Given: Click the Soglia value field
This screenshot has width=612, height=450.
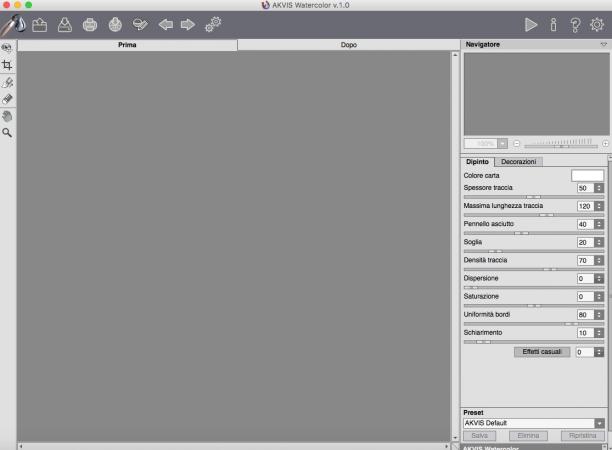Looking at the screenshot, I should (x=585, y=242).
